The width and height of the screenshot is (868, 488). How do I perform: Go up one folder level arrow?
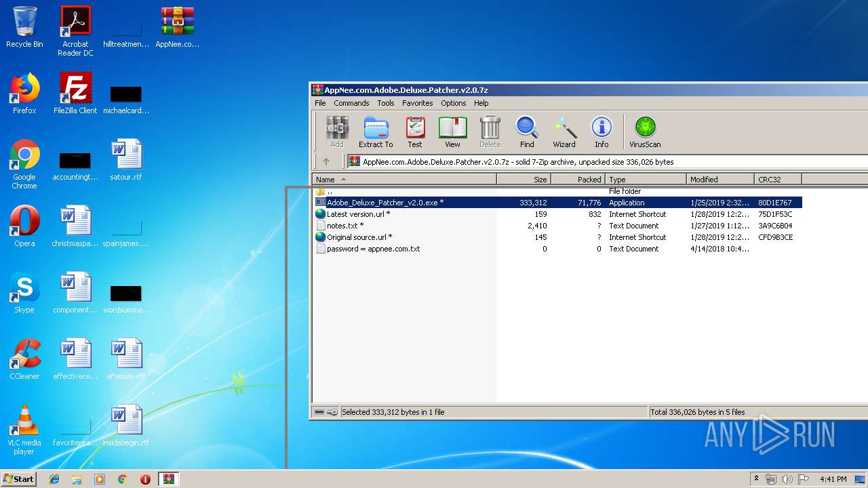(326, 161)
